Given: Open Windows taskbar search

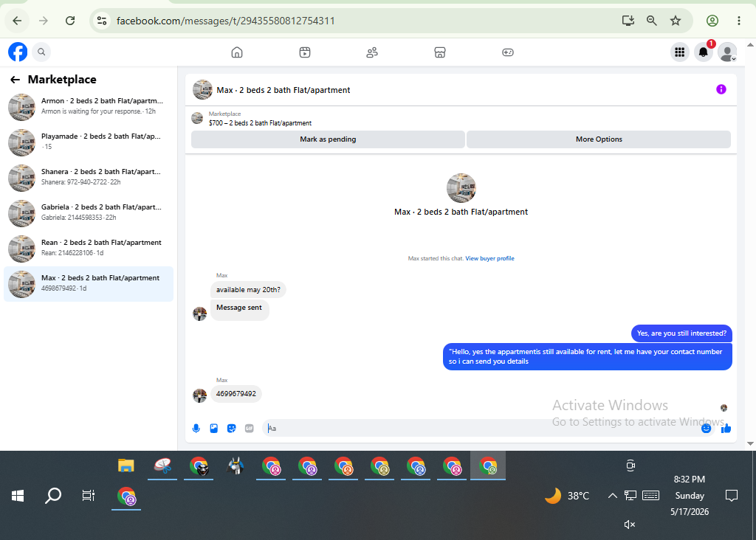Looking at the screenshot, I should click(x=53, y=496).
